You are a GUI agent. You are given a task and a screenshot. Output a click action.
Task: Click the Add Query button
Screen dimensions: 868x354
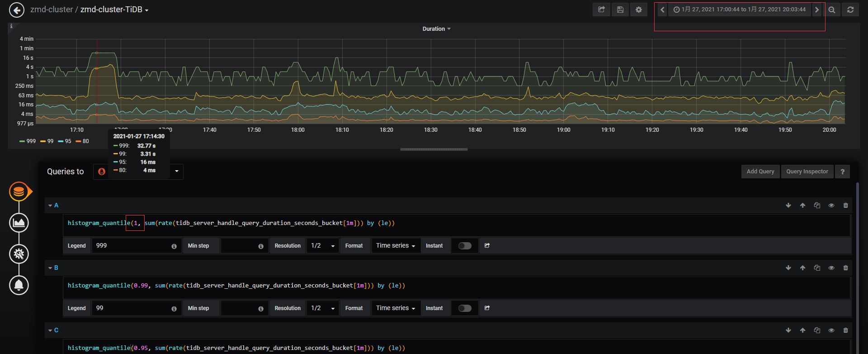click(x=760, y=172)
